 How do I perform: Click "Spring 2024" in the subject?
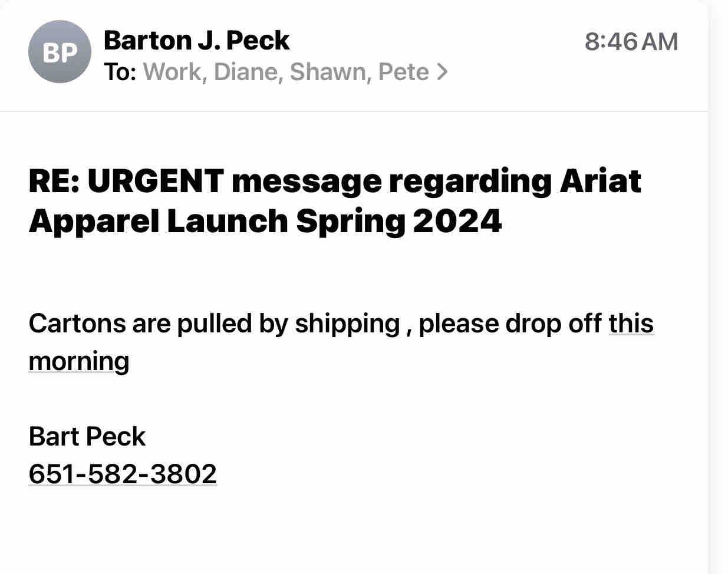click(398, 221)
